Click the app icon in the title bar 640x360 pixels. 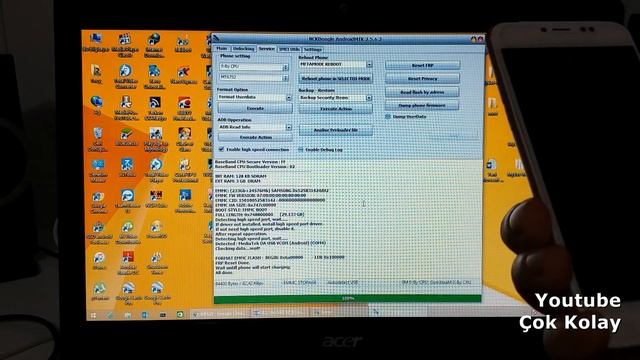216,39
